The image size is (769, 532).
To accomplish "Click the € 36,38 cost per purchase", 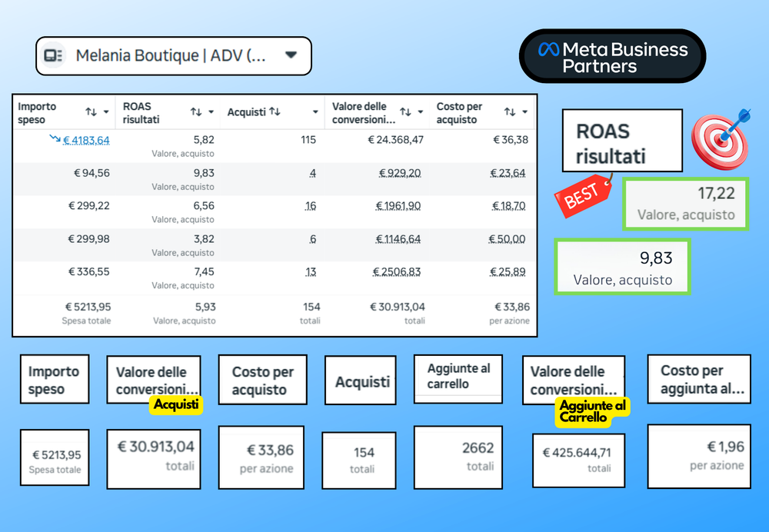I will pyautogui.click(x=511, y=140).
